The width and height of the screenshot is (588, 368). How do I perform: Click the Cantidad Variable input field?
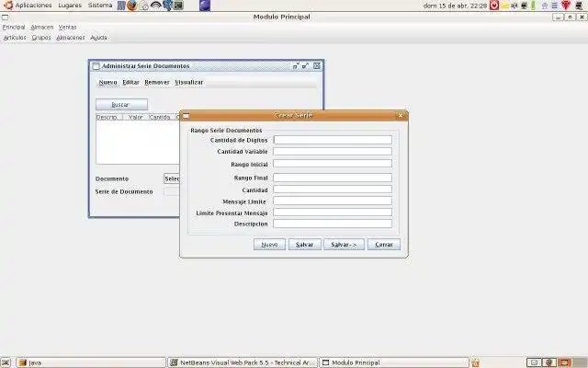click(x=333, y=151)
